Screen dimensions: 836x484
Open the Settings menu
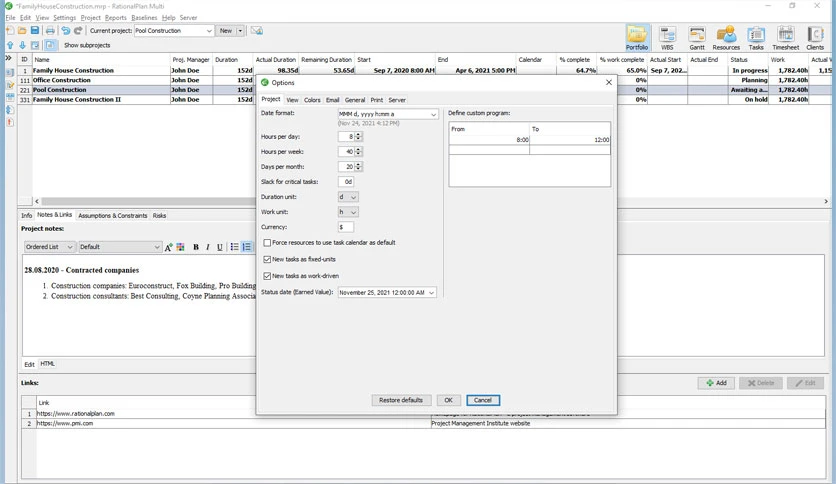point(65,18)
